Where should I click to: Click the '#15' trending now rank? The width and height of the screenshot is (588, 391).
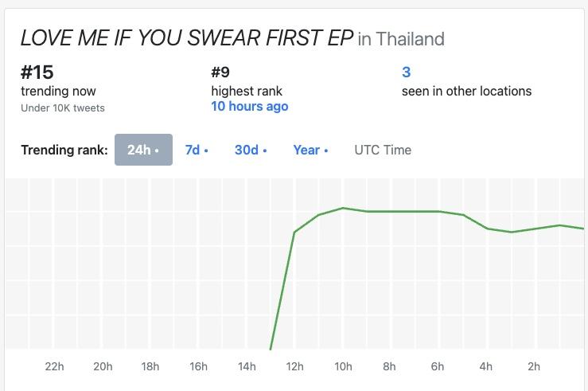click(x=37, y=72)
